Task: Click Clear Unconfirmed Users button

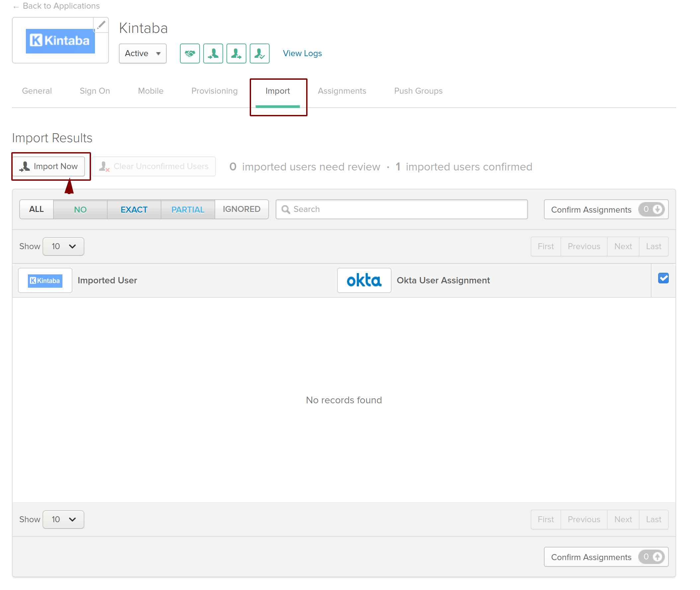Action: [x=154, y=166]
